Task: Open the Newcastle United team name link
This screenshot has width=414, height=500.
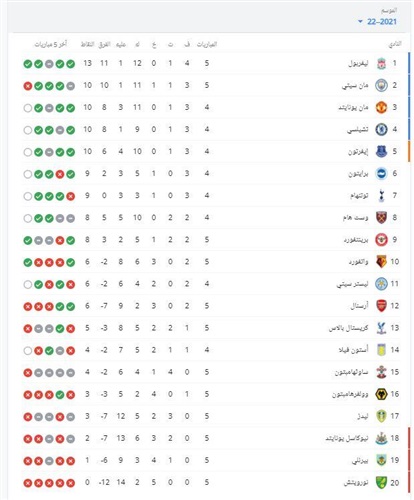Action: [x=347, y=438]
